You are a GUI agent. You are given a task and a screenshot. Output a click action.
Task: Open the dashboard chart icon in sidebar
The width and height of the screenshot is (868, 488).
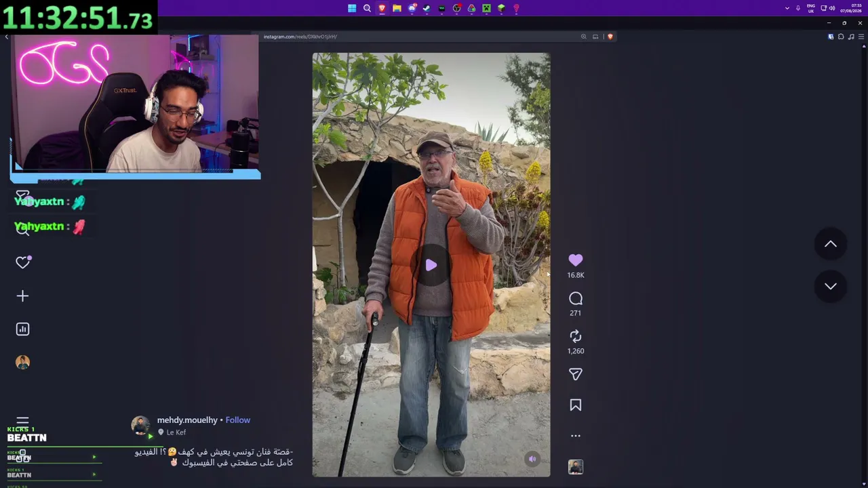(x=22, y=329)
